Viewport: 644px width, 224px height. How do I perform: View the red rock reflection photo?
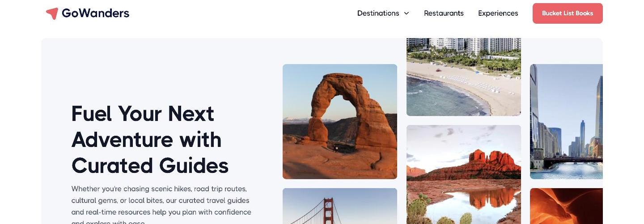point(464,174)
